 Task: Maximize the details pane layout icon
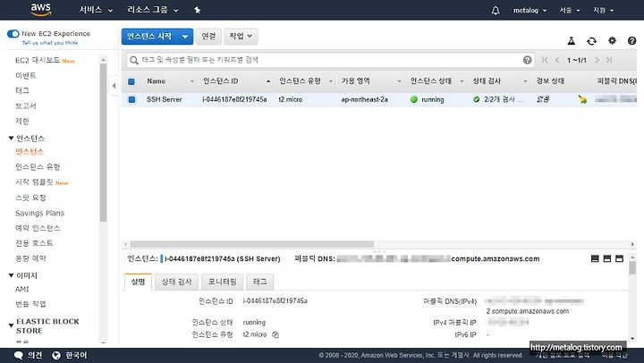coord(619,258)
